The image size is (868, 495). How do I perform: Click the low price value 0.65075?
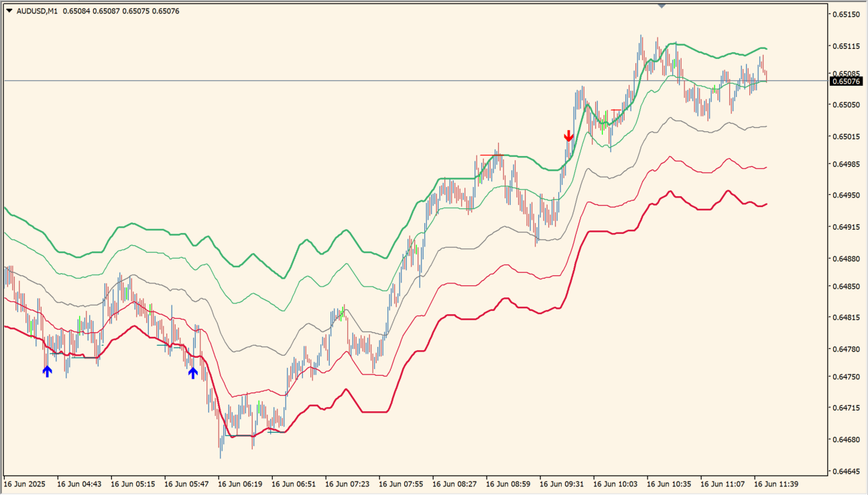tap(135, 11)
